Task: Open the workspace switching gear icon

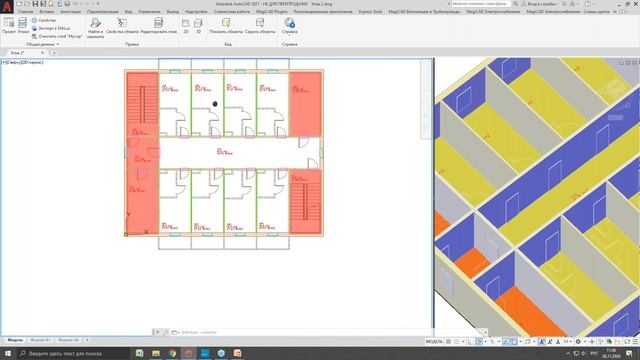Action: 578,342
